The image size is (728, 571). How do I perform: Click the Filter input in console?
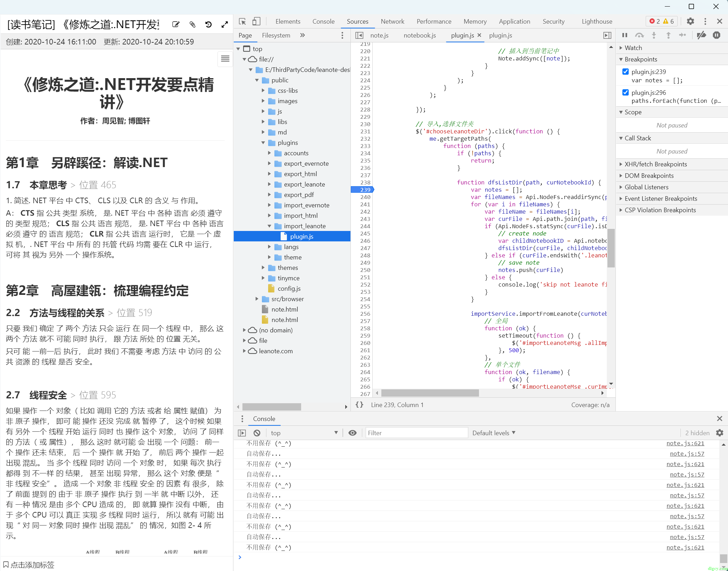click(x=417, y=433)
